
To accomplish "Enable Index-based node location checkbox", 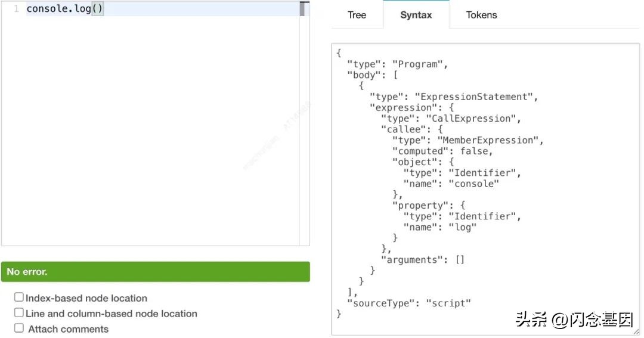I will [19, 297].
